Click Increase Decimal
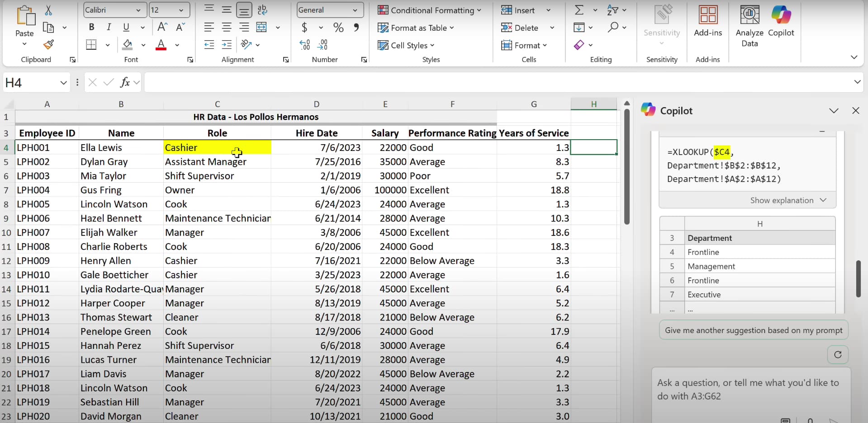The height and width of the screenshot is (423, 868). point(305,45)
